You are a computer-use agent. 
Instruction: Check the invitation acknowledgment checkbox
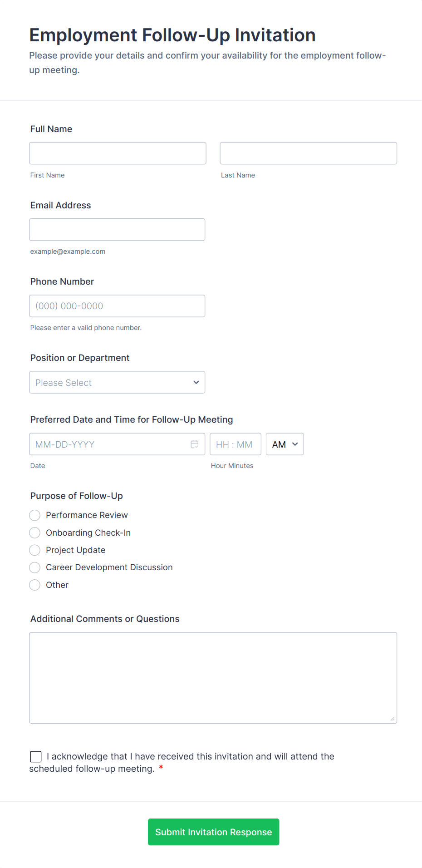click(x=36, y=756)
